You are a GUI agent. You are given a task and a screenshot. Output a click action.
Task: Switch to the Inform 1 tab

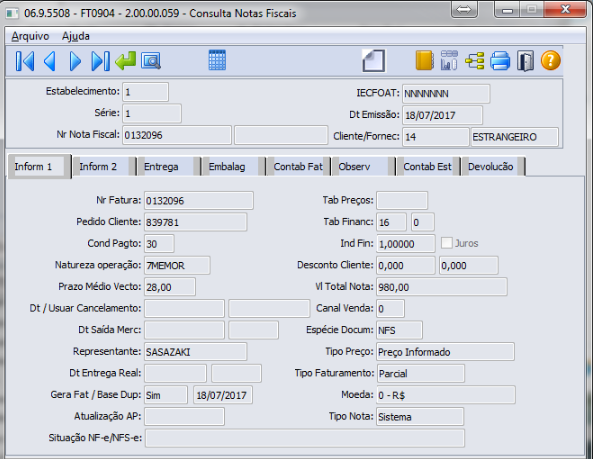pyautogui.click(x=39, y=166)
